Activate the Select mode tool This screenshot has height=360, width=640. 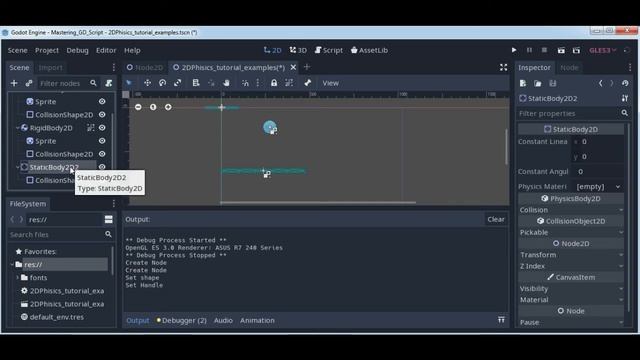[129, 83]
